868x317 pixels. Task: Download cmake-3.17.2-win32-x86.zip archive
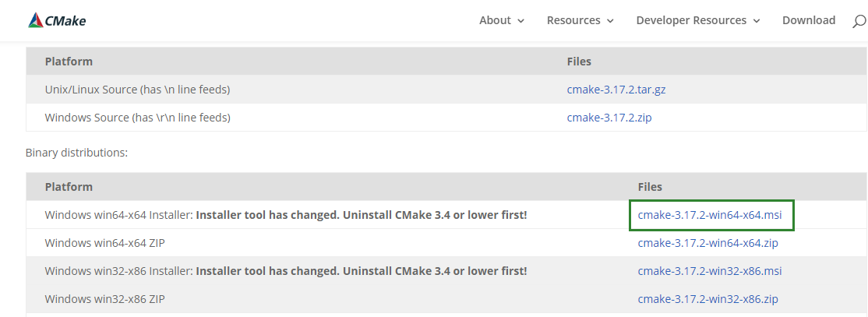pyautogui.click(x=708, y=299)
